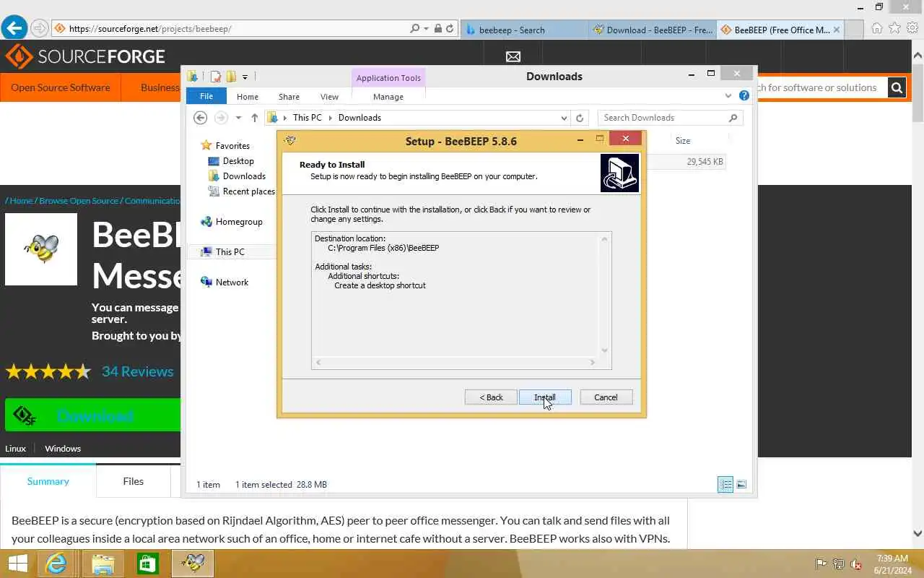Switch to Download - BeeBEEP browser tab
Viewport: 924px width, 578px height.
[653, 30]
